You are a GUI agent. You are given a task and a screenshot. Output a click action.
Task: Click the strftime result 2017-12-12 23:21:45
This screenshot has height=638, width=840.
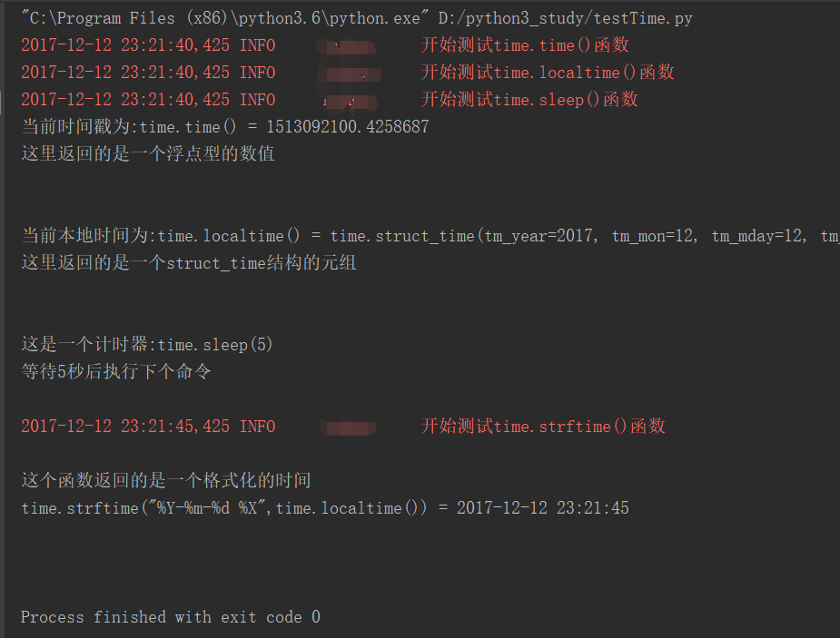pyautogui.click(x=543, y=508)
